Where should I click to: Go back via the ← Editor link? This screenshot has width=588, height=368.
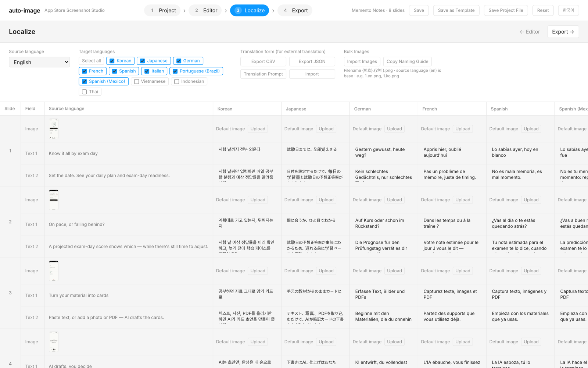530,32
